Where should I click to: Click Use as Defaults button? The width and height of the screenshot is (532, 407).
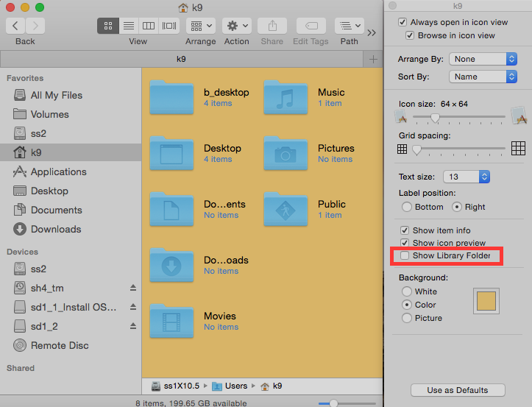pyautogui.click(x=458, y=390)
